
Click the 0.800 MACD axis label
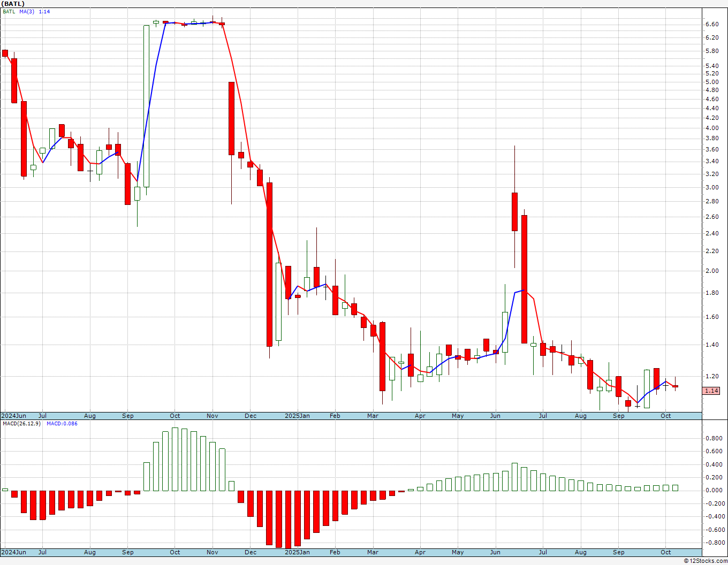click(x=714, y=438)
